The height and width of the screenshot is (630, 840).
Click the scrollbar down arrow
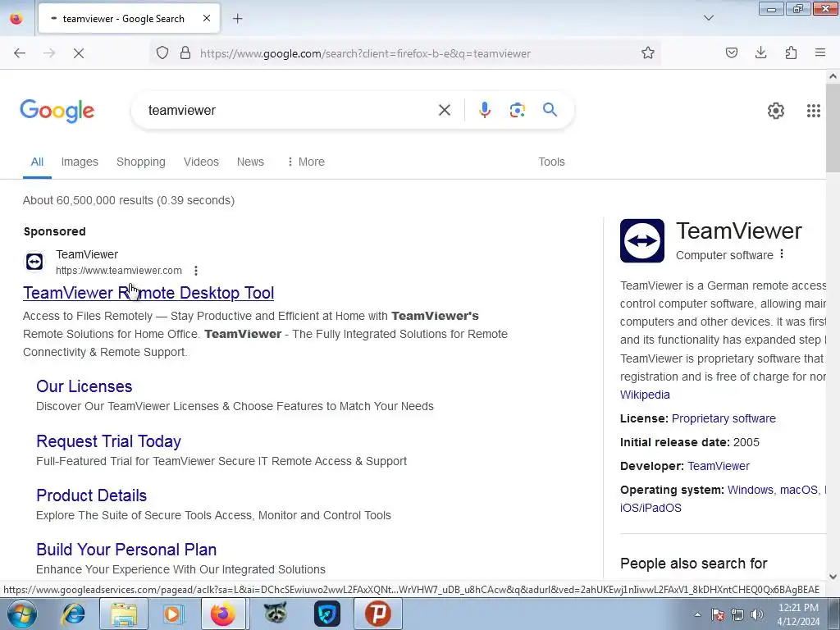point(833,577)
